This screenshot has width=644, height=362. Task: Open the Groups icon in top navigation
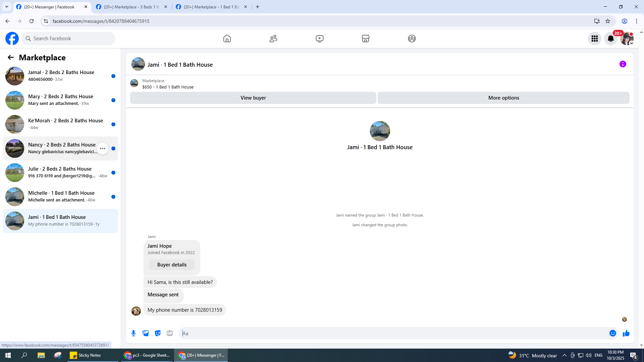[412, 39]
